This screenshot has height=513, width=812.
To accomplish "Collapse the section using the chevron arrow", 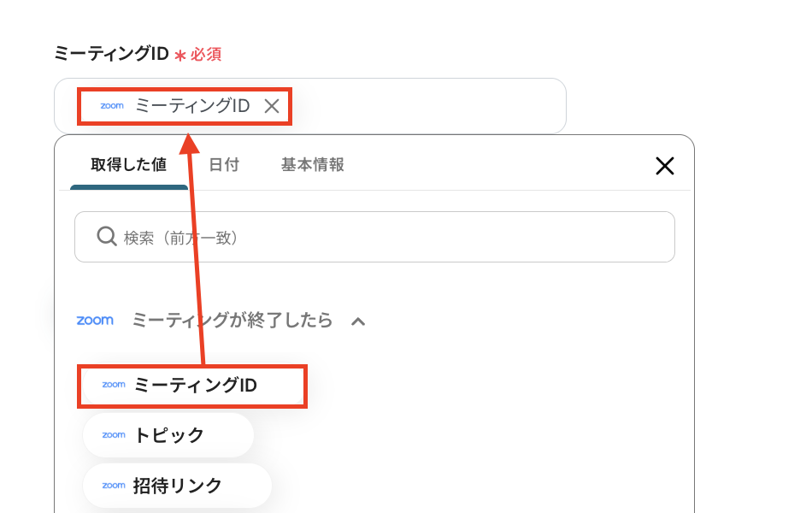I will click(359, 321).
